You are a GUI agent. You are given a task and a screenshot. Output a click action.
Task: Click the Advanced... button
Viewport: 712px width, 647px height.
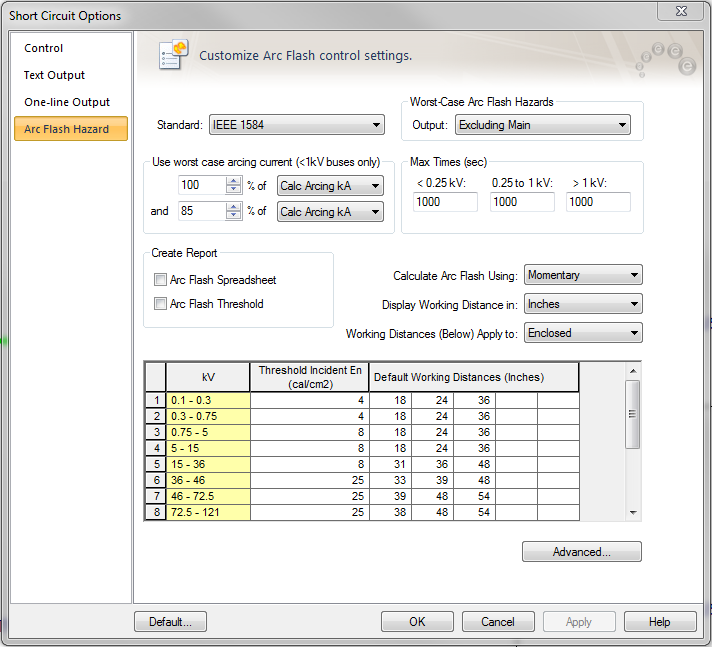(582, 552)
